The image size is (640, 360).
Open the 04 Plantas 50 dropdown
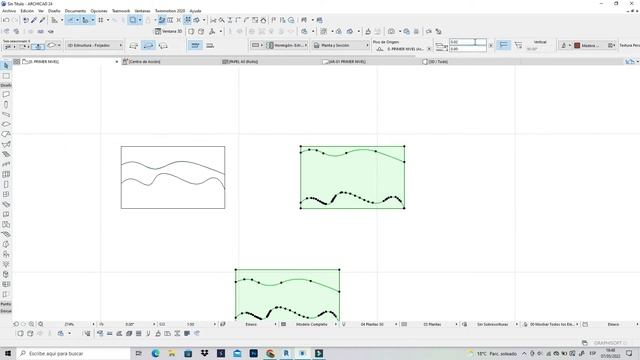coord(373,324)
